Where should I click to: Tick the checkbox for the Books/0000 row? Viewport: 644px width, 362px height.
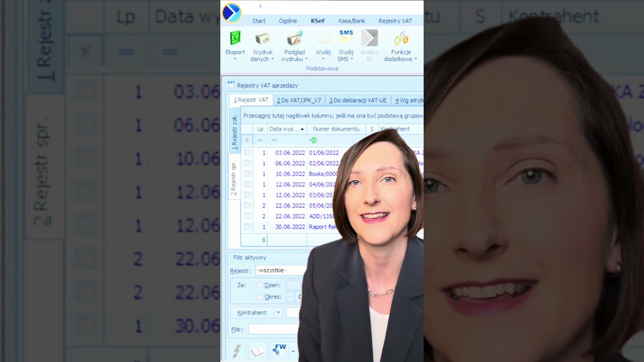pyautogui.click(x=247, y=173)
